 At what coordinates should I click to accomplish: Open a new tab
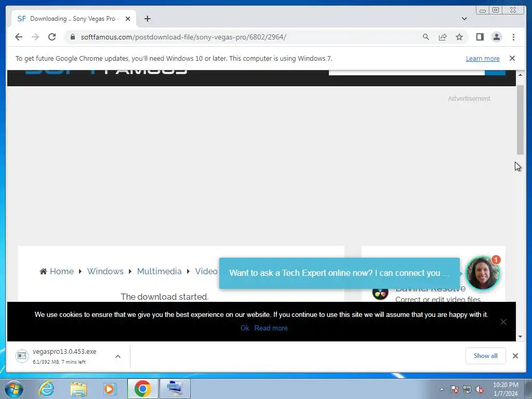click(x=147, y=19)
